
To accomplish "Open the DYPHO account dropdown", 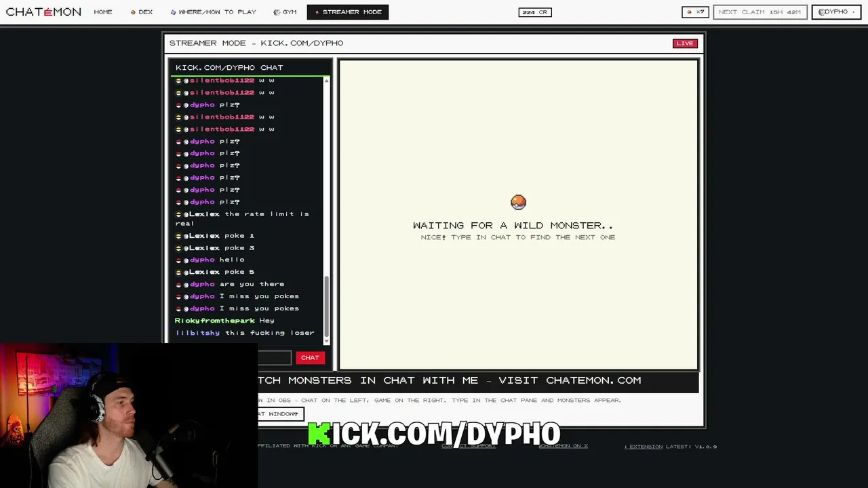I will (x=836, y=12).
